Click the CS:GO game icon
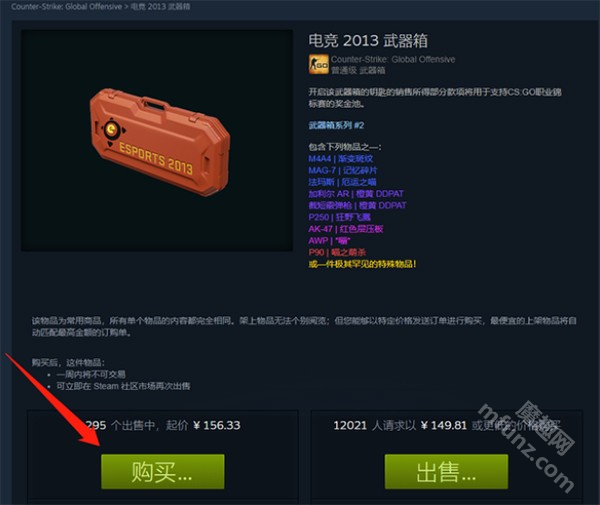The height and width of the screenshot is (505, 600). (318, 64)
